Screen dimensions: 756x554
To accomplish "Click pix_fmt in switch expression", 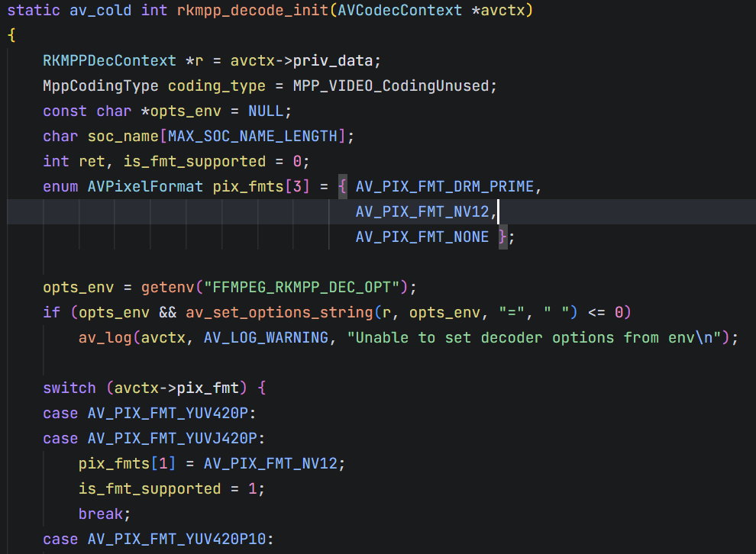I will point(208,388).
